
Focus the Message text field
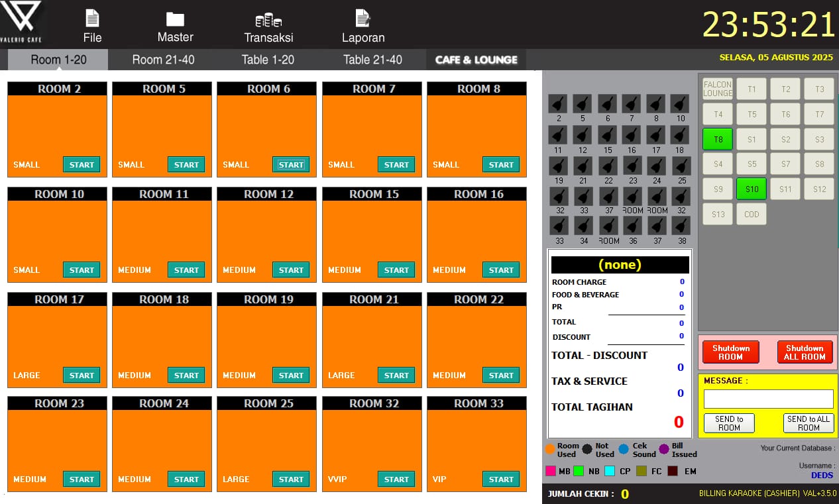pos(768,399)
